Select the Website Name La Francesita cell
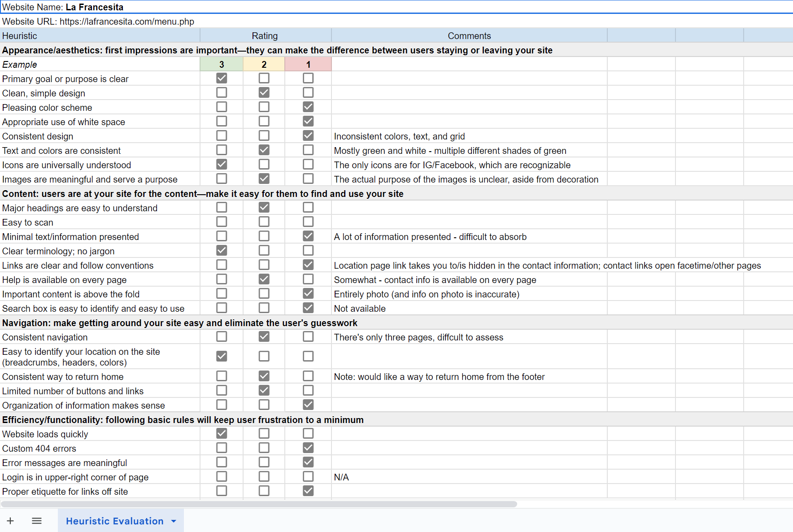The image size is (793, 532). pyautogui.click(x=396, y=7)
